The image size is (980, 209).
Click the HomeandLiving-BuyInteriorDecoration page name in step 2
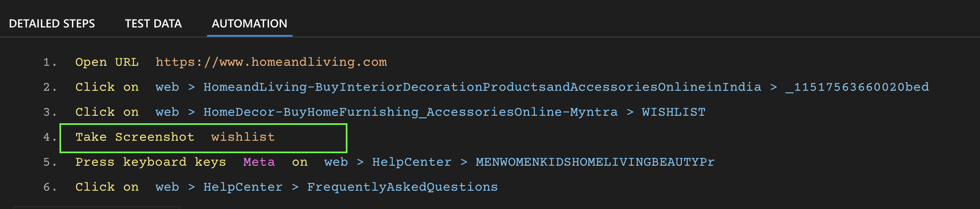pyautogui.click(x=482, y=87)
